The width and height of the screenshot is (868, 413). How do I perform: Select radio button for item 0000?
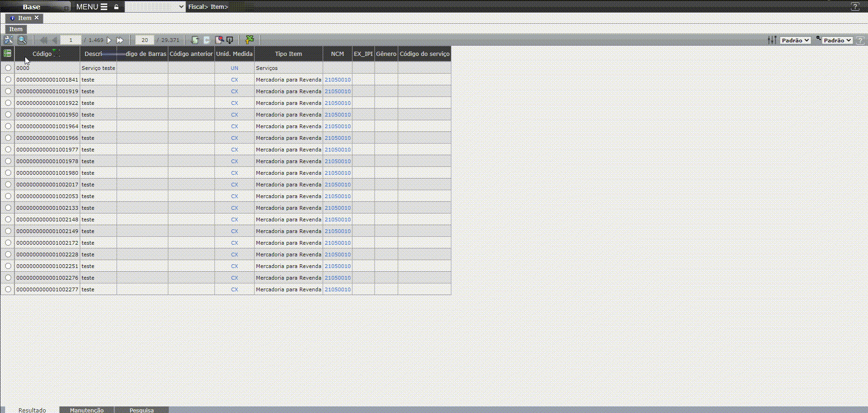8,68
